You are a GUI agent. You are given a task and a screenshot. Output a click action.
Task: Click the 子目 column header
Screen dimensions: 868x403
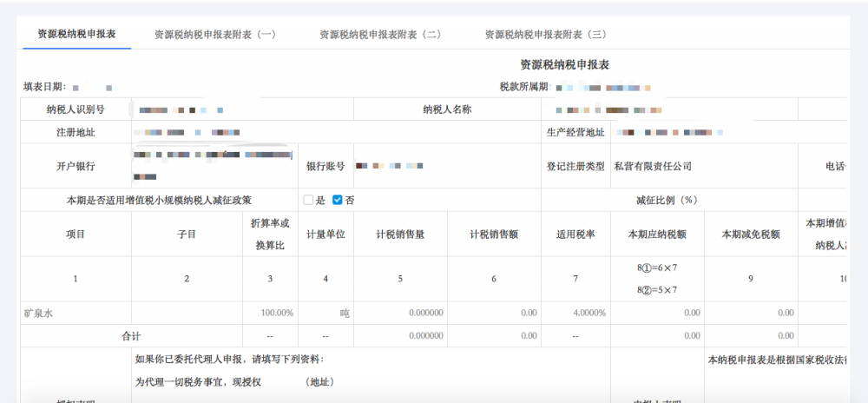click(x=187, y=235)
